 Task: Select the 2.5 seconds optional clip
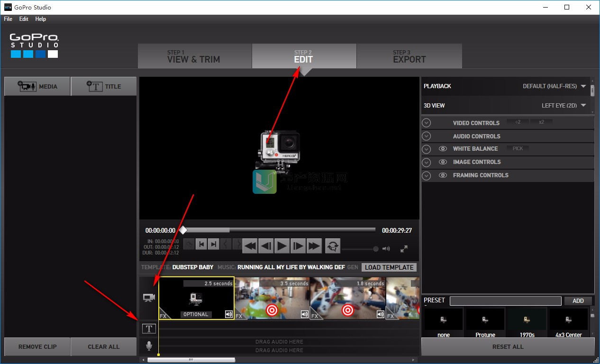click(196, 298)
